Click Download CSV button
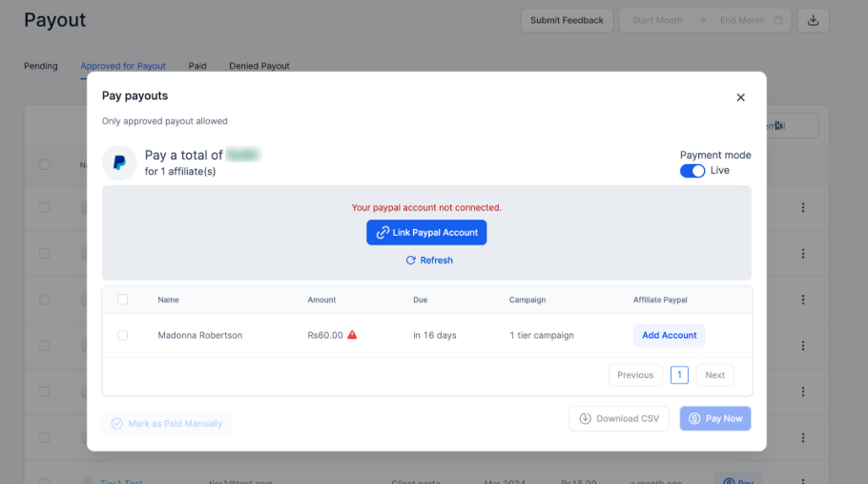 click(619, 419)
